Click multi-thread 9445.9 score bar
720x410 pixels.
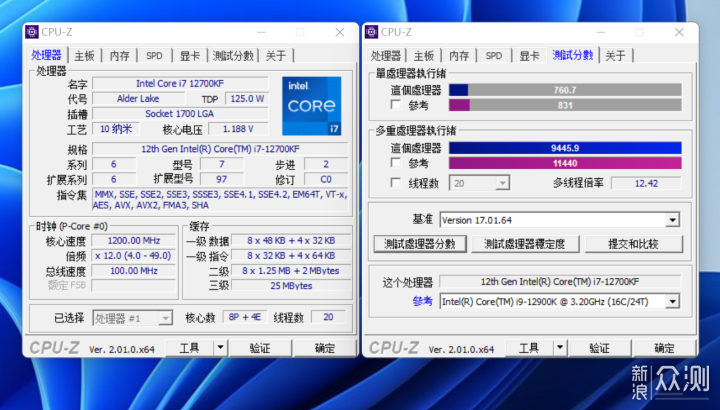point(565,148)
